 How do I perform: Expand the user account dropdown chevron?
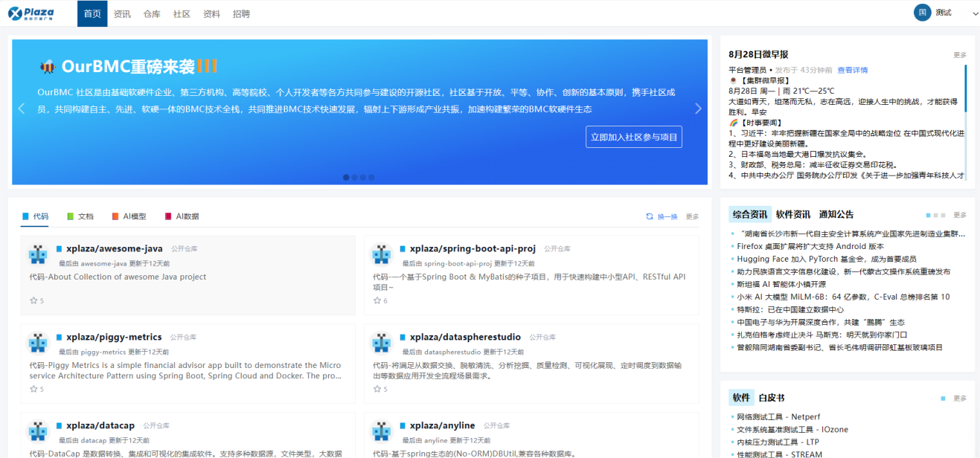[x=975, y=13]
